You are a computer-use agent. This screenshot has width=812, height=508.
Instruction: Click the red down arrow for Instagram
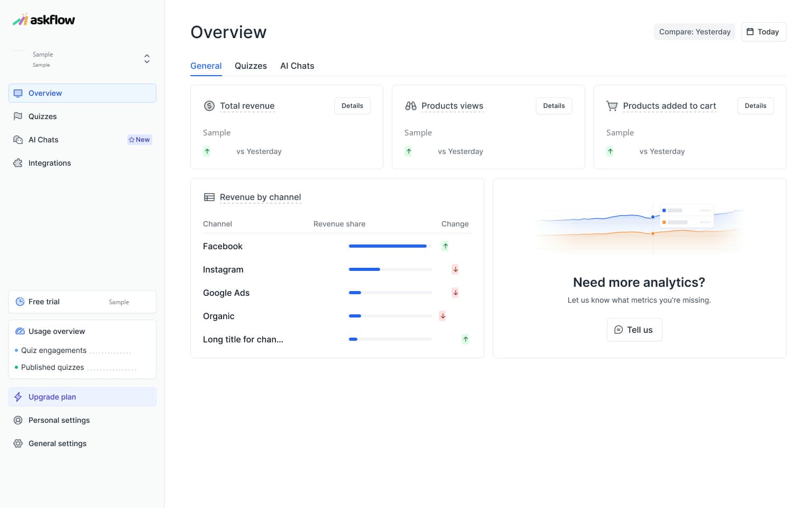455,269
